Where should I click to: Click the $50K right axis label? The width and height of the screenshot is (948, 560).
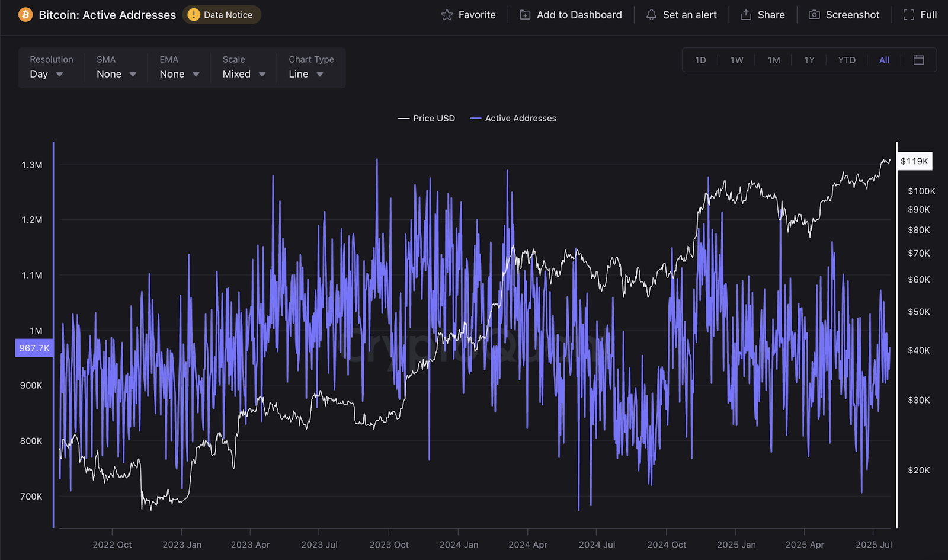(919, 311)
